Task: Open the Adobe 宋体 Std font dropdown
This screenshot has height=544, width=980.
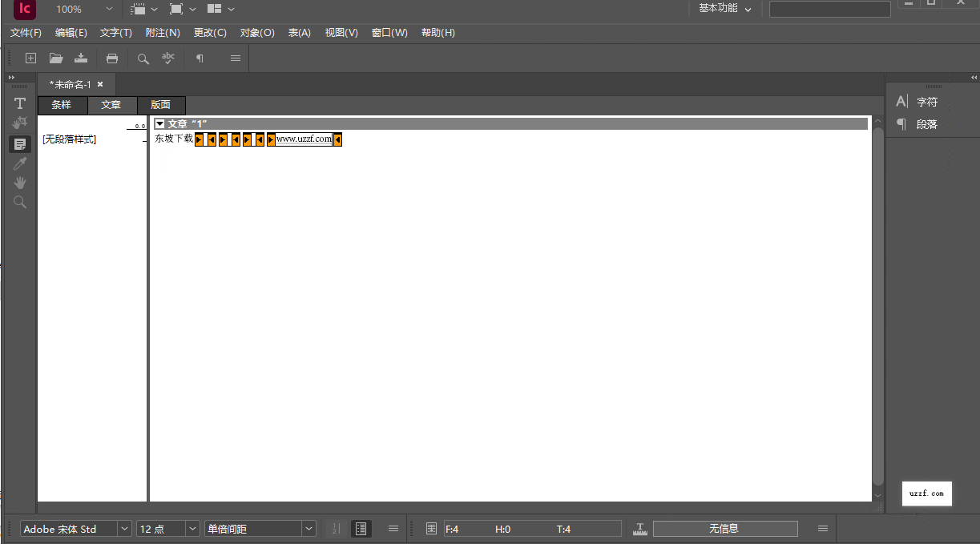Action: [124, 528]
